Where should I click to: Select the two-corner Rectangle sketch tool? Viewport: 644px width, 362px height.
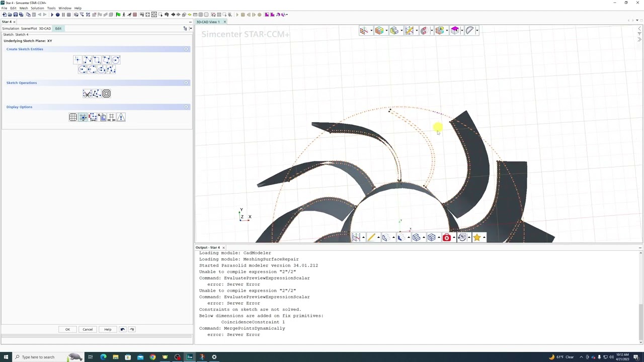(x=97, y=60)
